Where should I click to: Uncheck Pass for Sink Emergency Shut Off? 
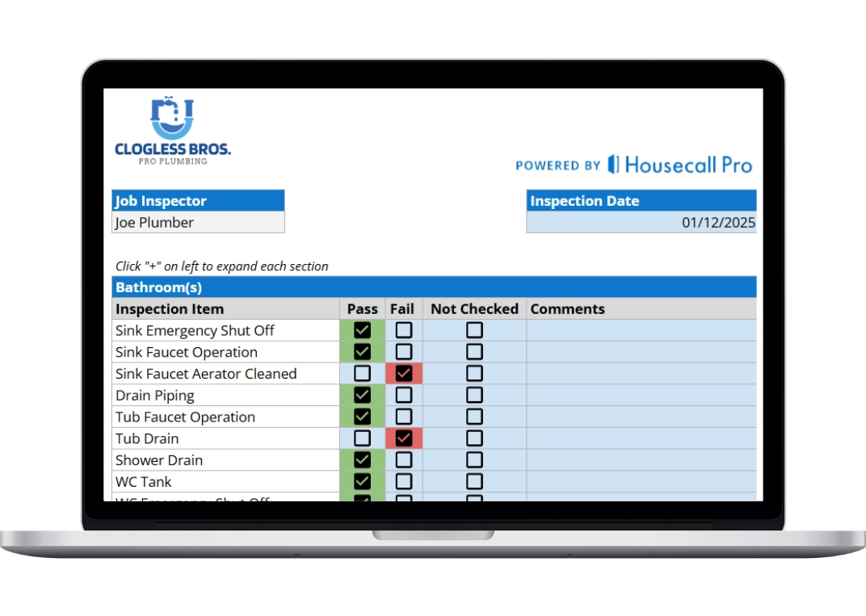[363, 330]
